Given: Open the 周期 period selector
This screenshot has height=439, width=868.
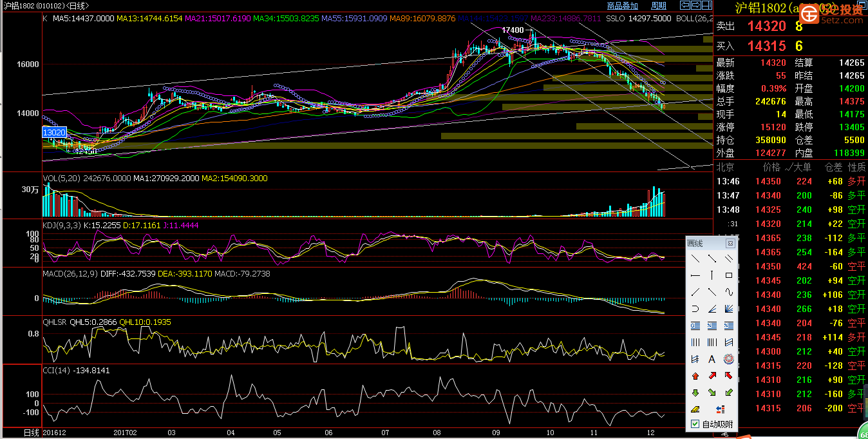Looking at the screenshot, I should 659,6.
